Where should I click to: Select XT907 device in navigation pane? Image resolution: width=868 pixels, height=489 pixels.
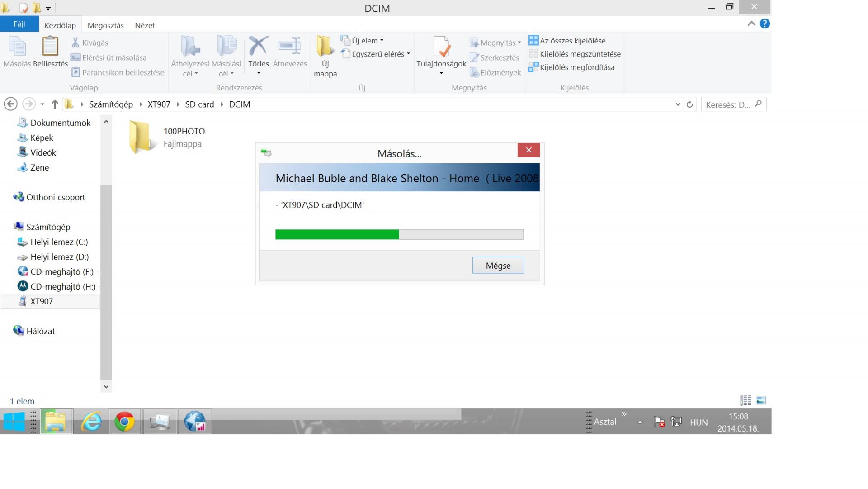(x=50, y=301)
